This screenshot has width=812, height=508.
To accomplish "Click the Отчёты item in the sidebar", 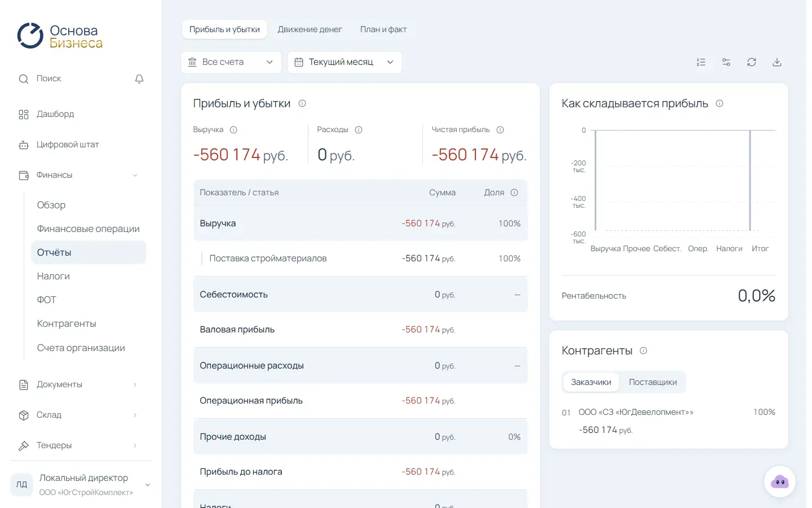I will (89, 252).
